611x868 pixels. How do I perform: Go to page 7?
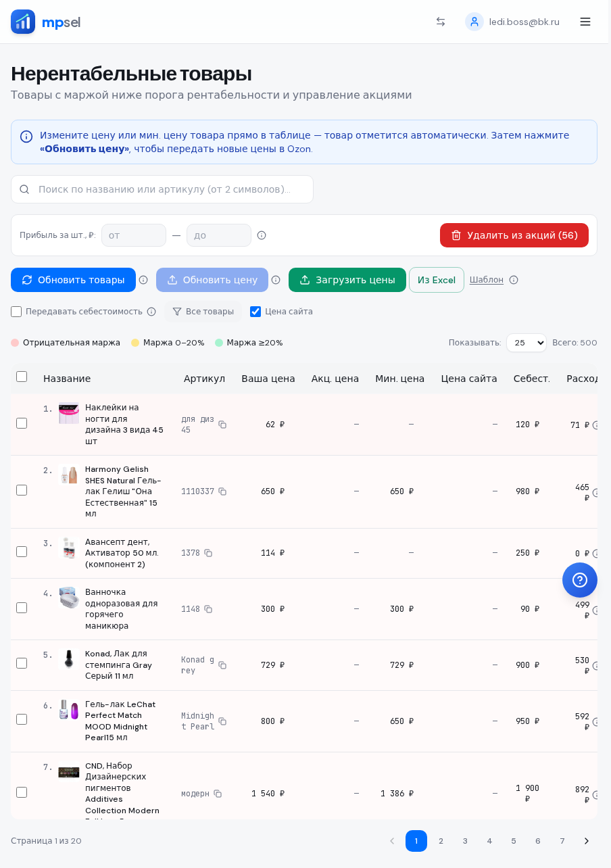click(x=562, y=841)
